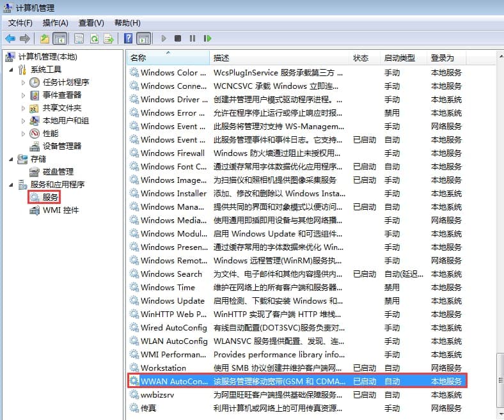Select the Windows Update service row
Viewport: 504px width, 420px height.
click(x=297, y=301)
